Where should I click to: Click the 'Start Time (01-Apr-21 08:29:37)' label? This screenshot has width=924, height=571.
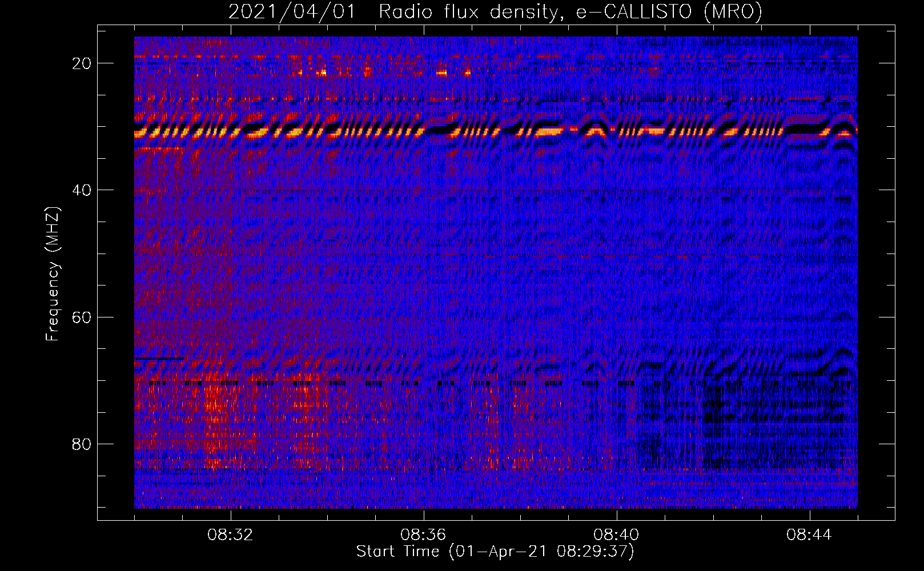coord(495,552)
